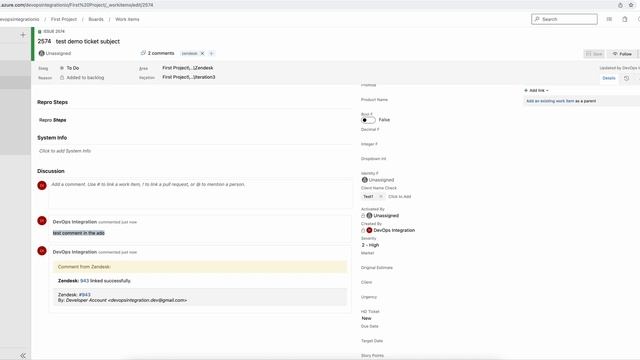The width and height of the screenshot is (640, 360).
Task: Click the Created By DevOps Integration avatar
Action: coord(369,230)
